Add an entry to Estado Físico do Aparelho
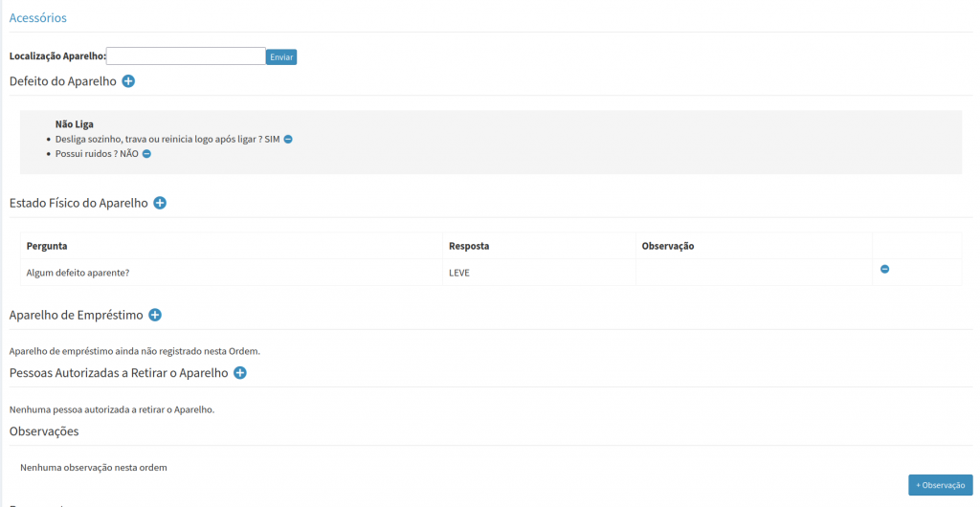This screenshot has height=507, width=980. pos(160,203)
